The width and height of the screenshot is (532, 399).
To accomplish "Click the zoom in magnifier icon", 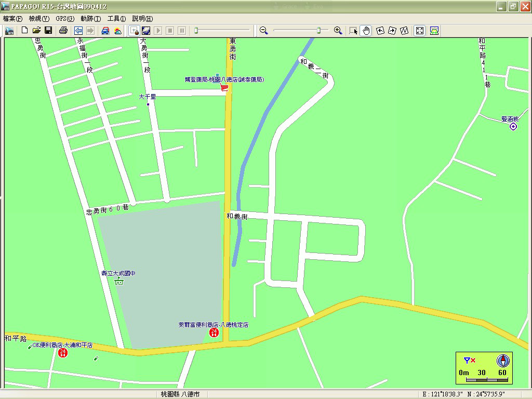I will point(338,31).
